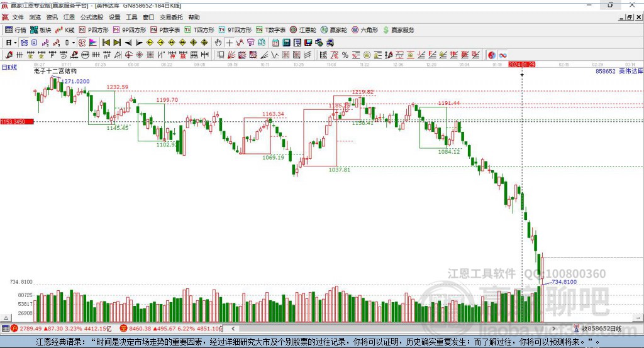Open the calculator icon

286,43
